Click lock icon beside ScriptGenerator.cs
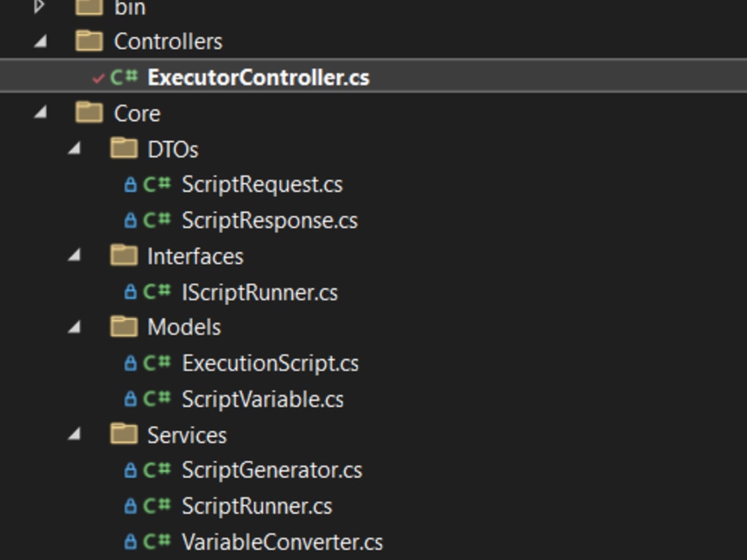 click(130, 470)
